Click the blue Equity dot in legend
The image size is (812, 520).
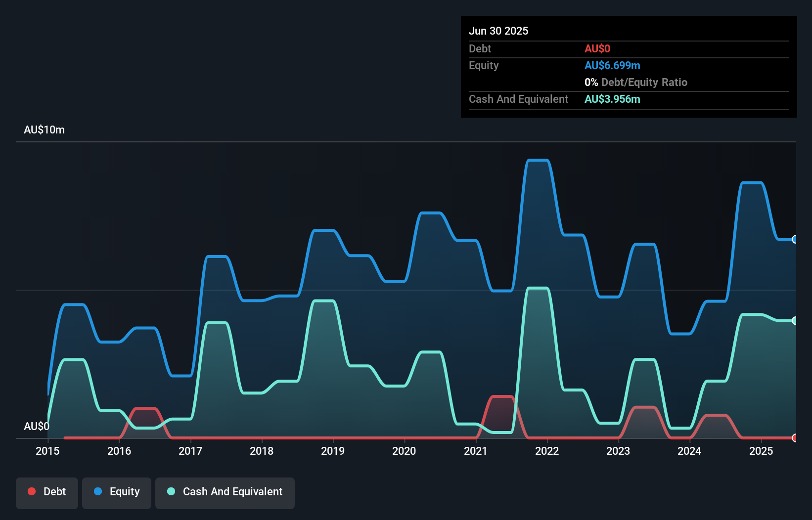98,491
